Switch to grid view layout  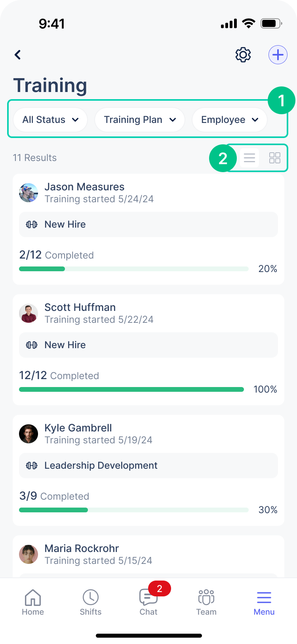click(275, 158)
